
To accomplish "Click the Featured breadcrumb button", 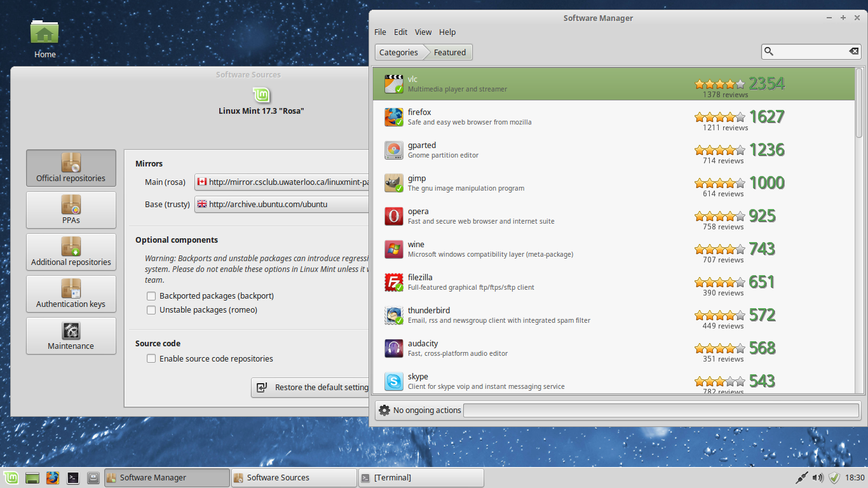I will coord(449,52).
